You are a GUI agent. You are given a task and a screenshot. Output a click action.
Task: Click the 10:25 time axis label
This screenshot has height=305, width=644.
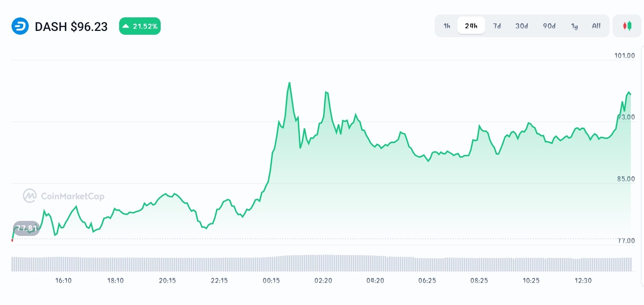pyautogui.click(x=531, y=280)
